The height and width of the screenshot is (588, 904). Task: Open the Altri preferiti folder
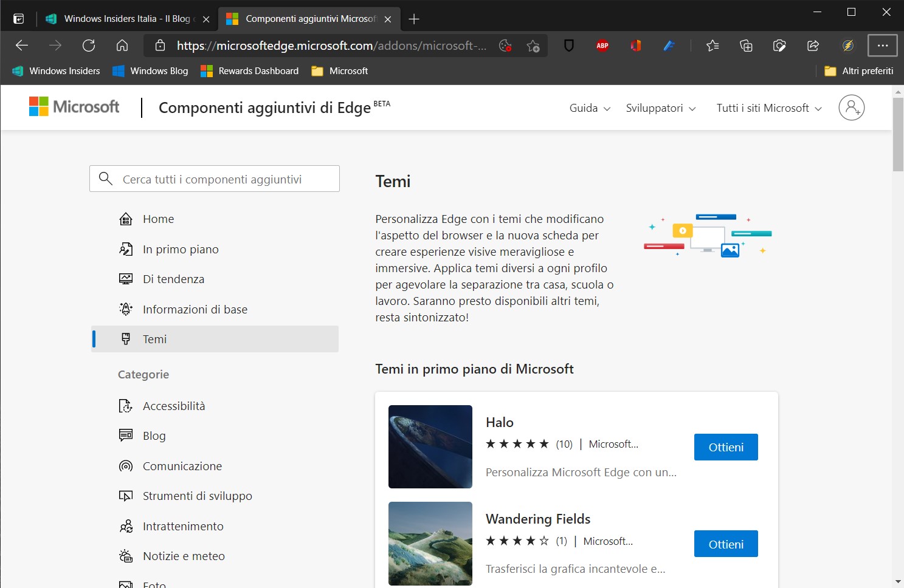[x=858, y=71]
